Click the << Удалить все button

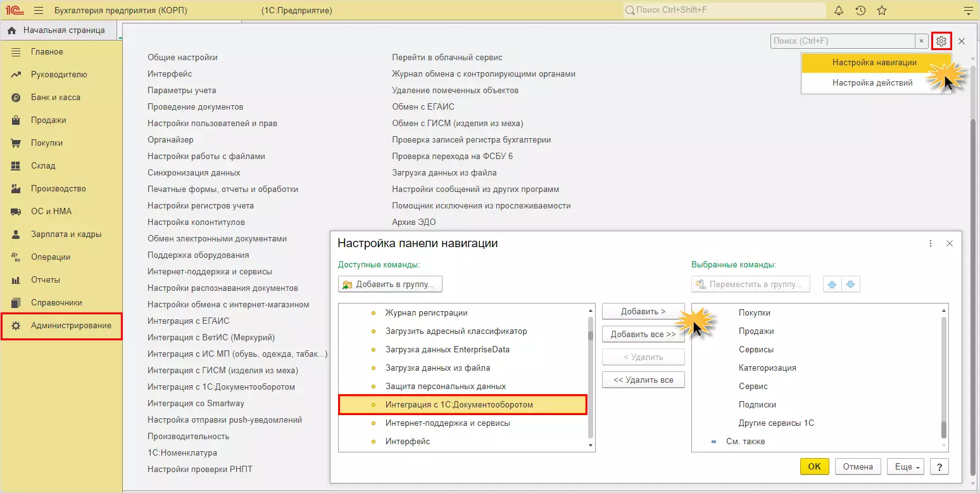pos(643,380)
